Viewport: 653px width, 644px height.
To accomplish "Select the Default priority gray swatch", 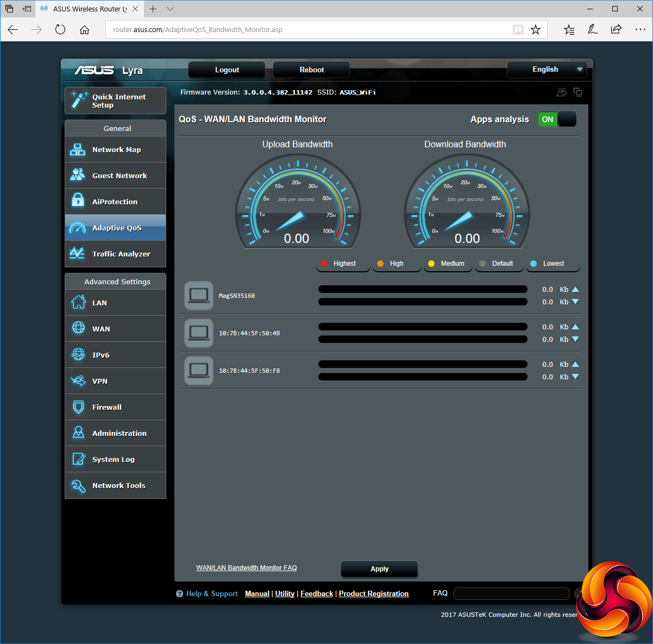I will 482,264.
